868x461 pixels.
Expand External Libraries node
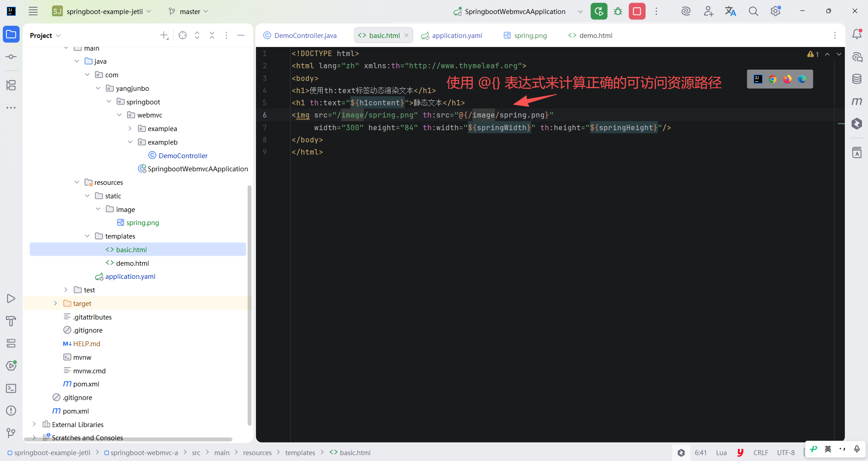click(x=34, y=424)
